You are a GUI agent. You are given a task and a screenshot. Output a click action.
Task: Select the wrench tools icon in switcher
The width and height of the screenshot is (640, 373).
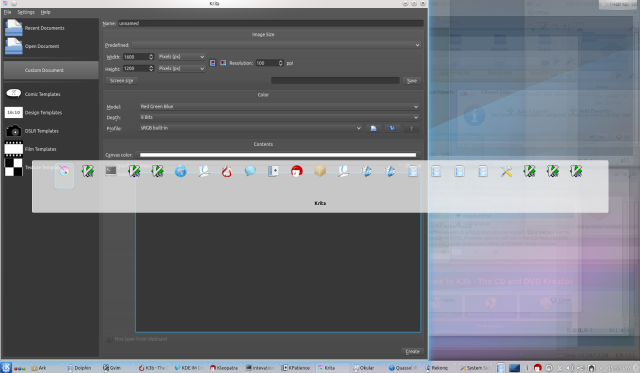click(x=506, y=171)
